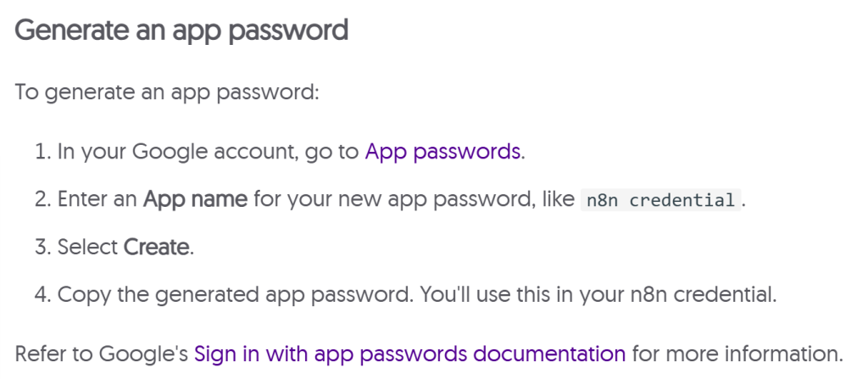868x379 pixels.
Task: Click the for more information text
Action: click(x=737, y=353)
